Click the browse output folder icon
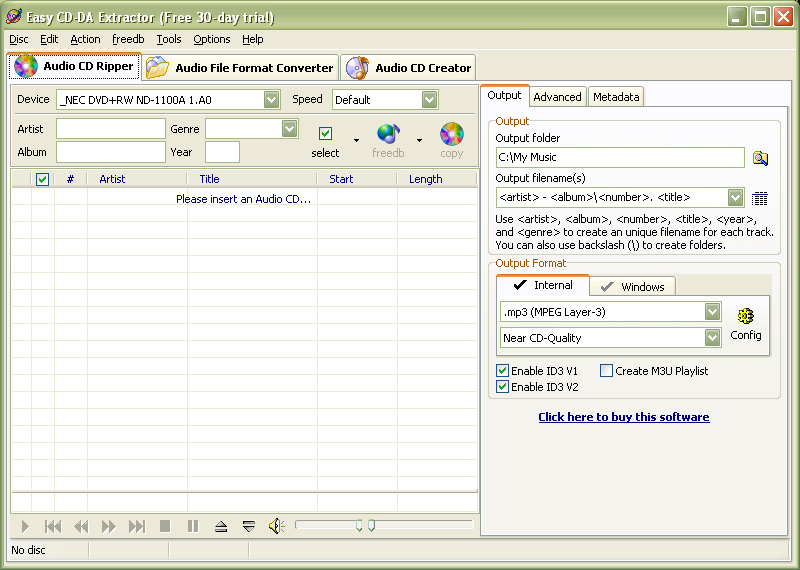This screenshot has width=800, height=570. [x=761, y=158]
